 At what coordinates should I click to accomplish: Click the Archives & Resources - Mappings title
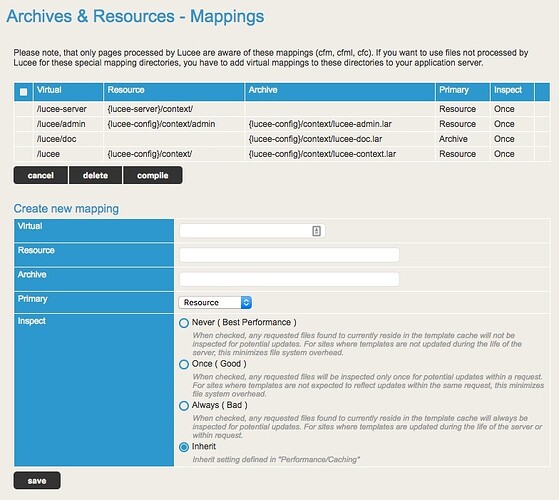135,16
